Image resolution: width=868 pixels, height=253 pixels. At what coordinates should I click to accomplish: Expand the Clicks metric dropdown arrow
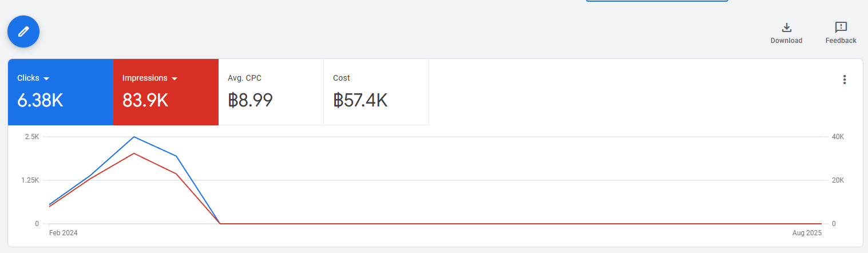[x=46, y=78]
